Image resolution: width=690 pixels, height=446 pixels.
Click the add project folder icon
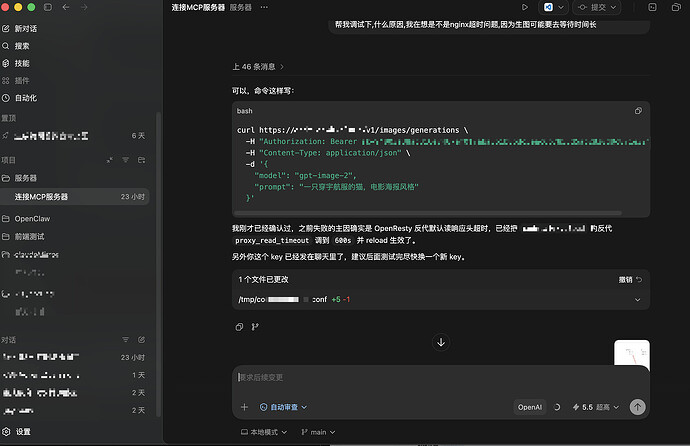click(141, 160)
